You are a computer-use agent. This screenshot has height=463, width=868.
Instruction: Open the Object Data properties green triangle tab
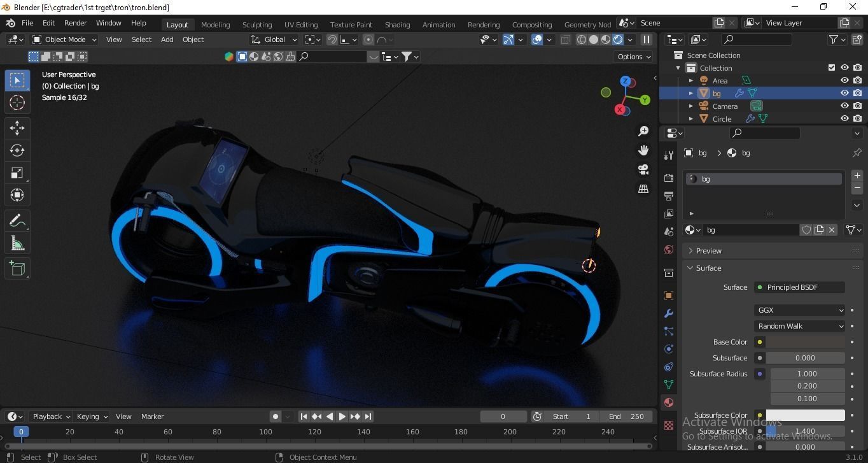click(x=668, y=385)
